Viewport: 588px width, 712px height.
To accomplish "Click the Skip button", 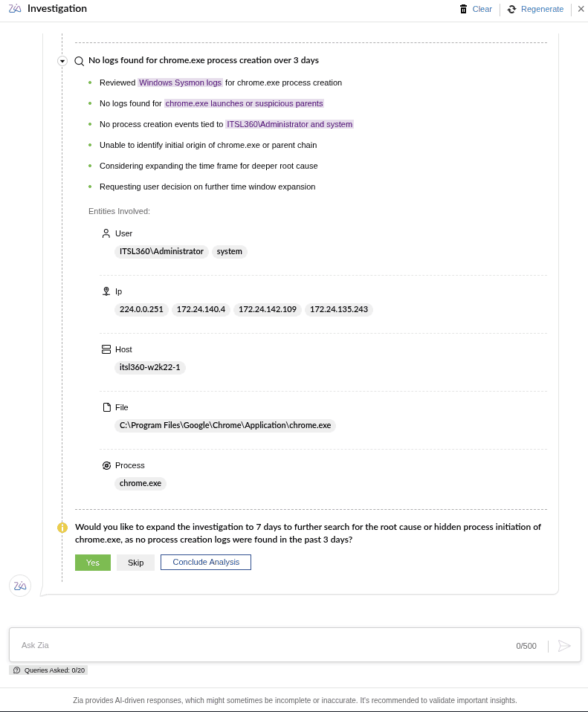I will pyautogui.click(x=135, y=563).
